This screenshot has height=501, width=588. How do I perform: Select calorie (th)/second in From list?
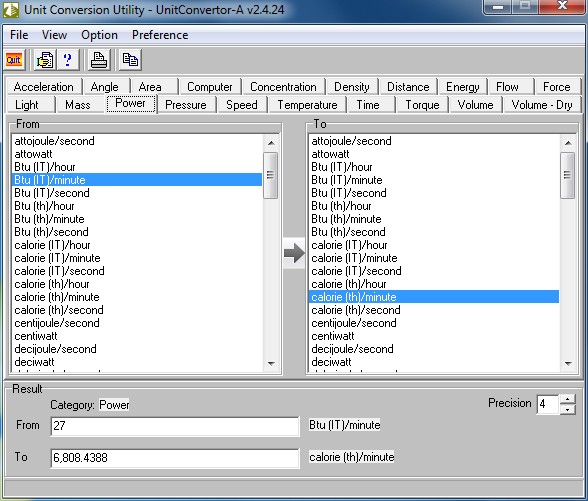137,310
